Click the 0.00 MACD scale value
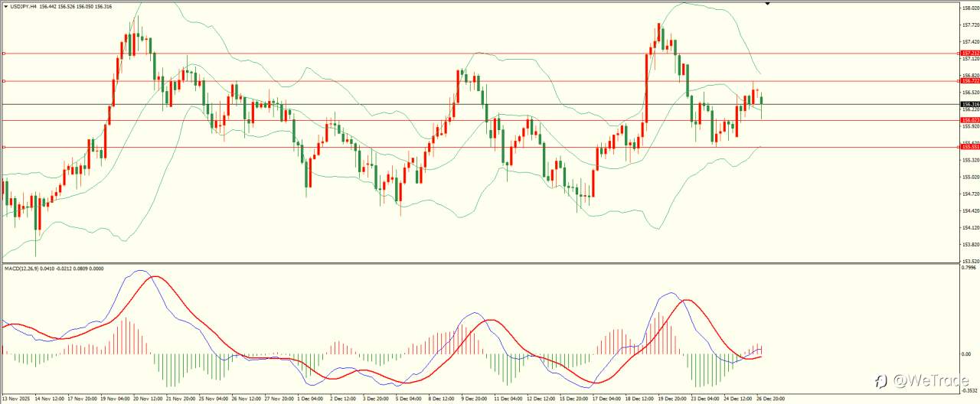The height and width of the screenshot is (404, 980). [966, 354]
